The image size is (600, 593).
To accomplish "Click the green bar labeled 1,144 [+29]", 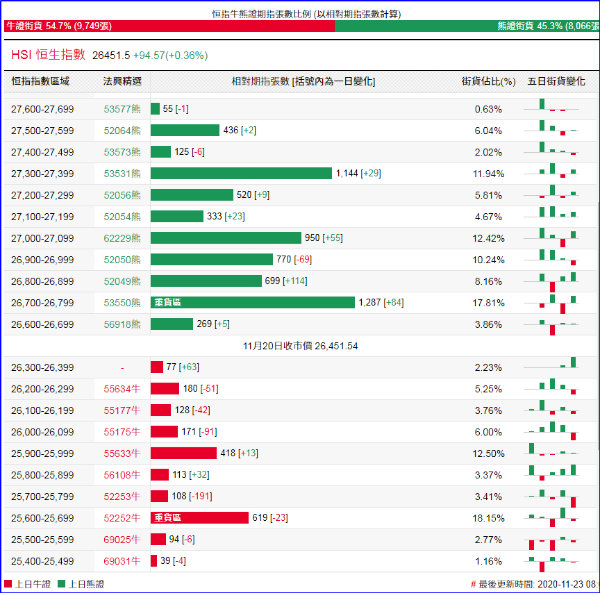I will 241,173.
